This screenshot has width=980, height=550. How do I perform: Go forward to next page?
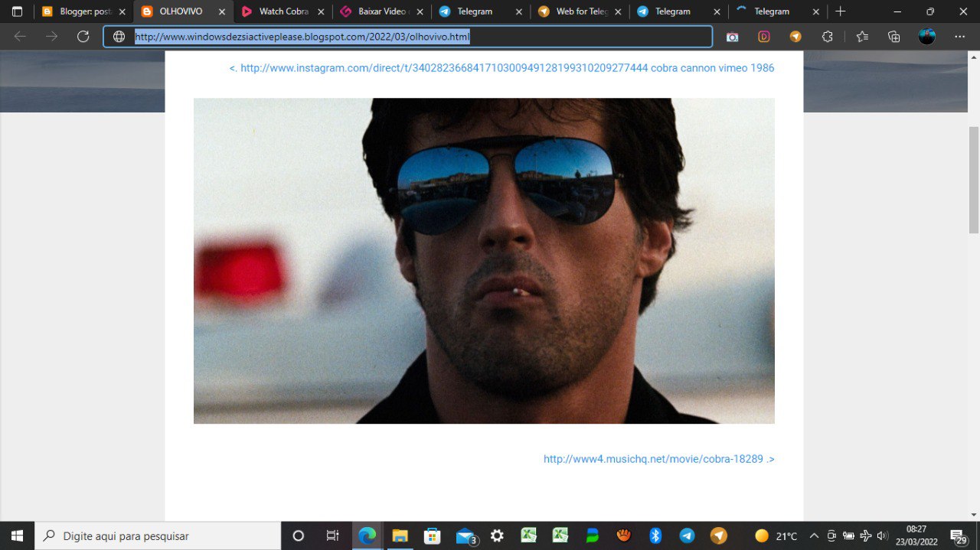point(51,37)
